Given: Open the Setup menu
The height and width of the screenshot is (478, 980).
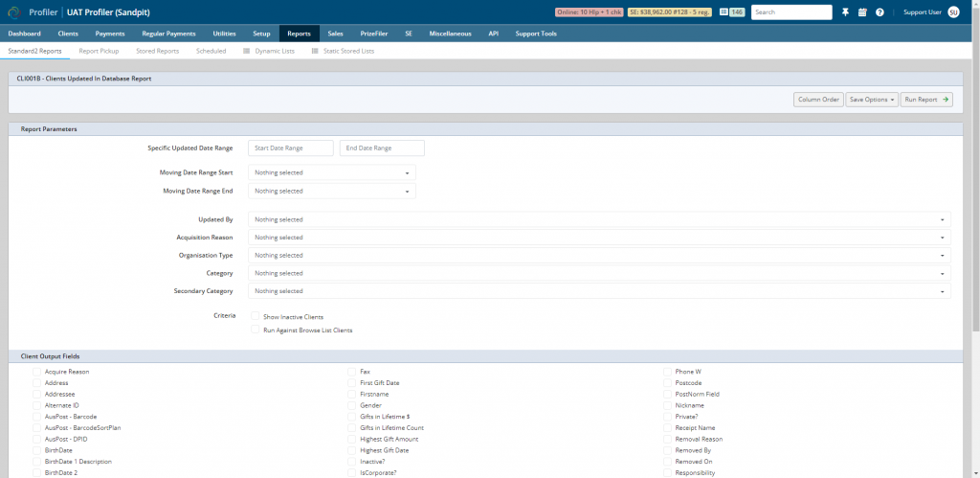Looking at the screenshot, I should (262, 34).
